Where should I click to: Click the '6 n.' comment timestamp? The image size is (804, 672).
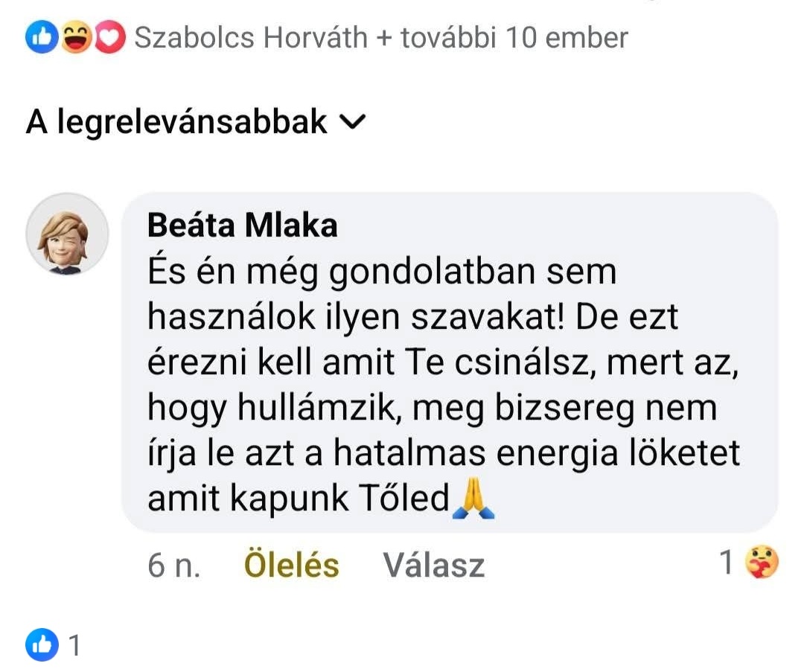tap(173, 566)
